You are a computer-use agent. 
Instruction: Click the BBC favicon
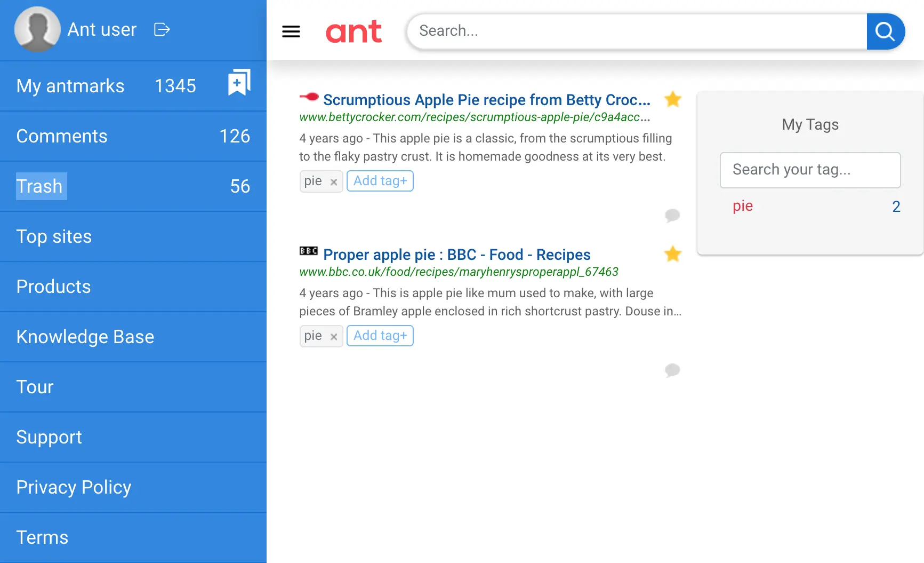pyautogui.click(x=308, y=251)
